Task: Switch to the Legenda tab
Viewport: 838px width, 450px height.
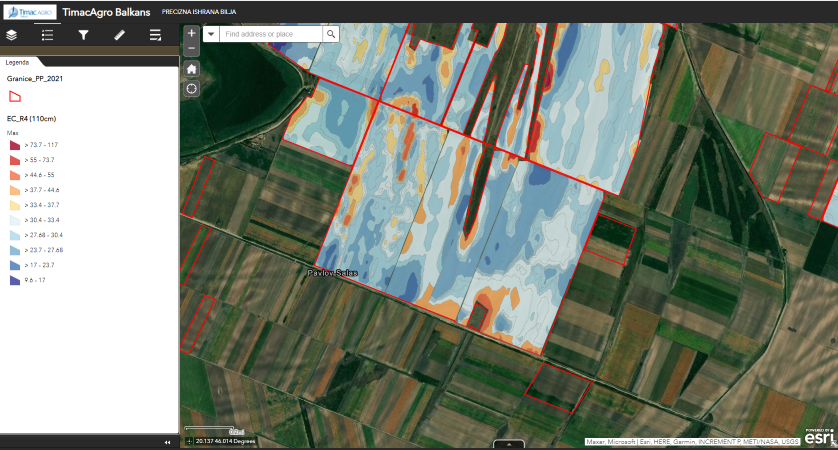Action: coord(18,61)
